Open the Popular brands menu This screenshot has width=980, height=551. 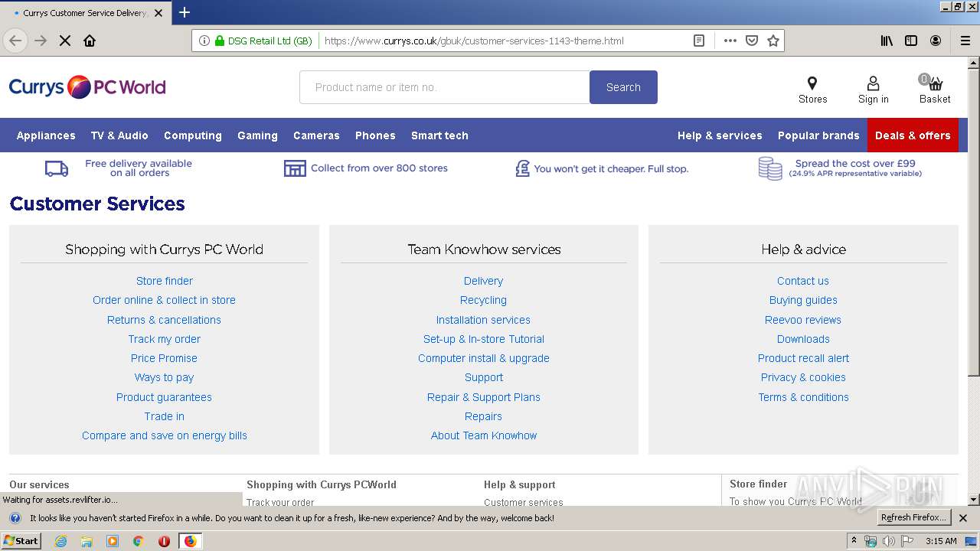pos(818,135)
